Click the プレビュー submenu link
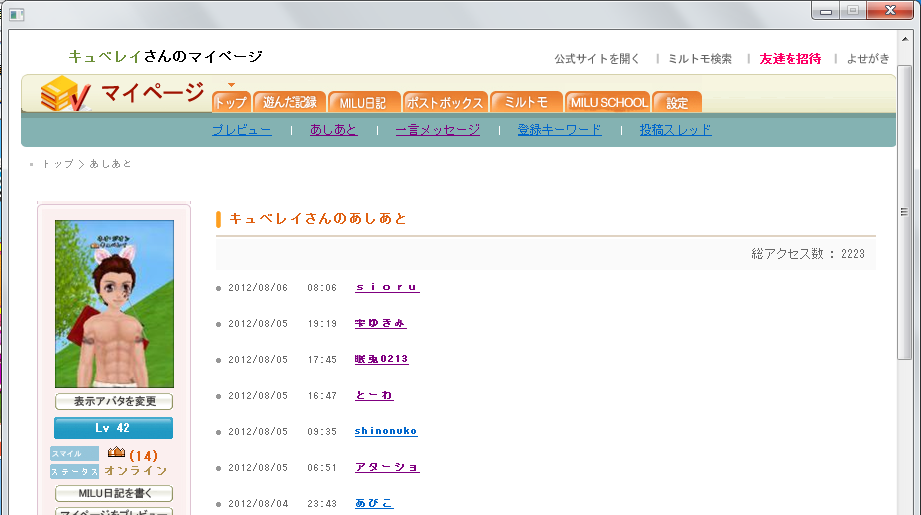The height and width of the screenshot is (515, 921). (x=241, y=130)
